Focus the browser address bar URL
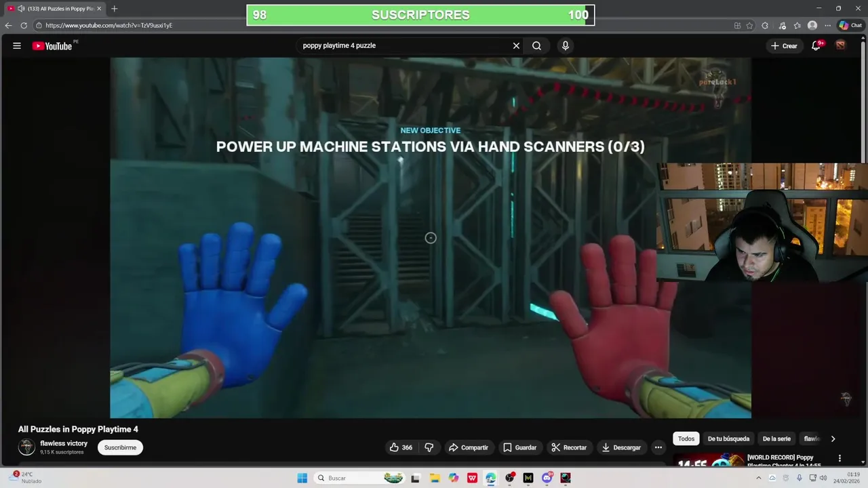 [x=109, y=26]
